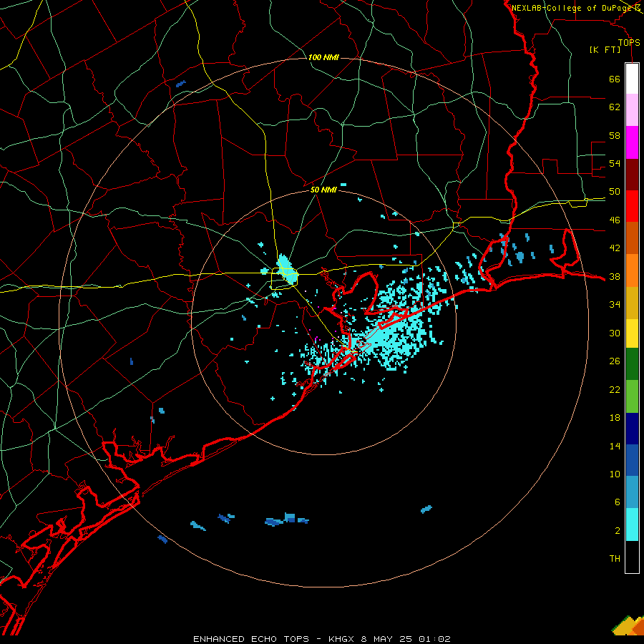Image resolution: width=644 pixels, height=644 pixels.
Task: Click the orange logo in bottom-right corner
Action: 628,625
